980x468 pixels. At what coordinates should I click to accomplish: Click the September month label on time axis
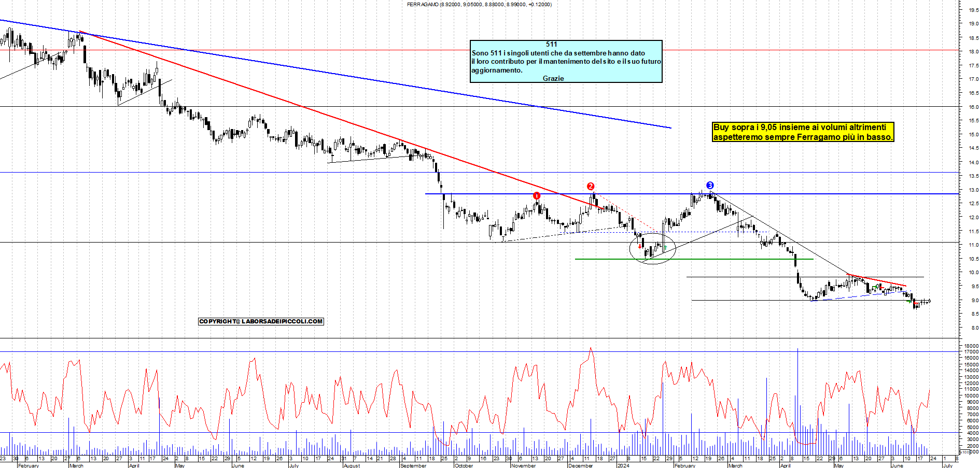coord(413,465)
